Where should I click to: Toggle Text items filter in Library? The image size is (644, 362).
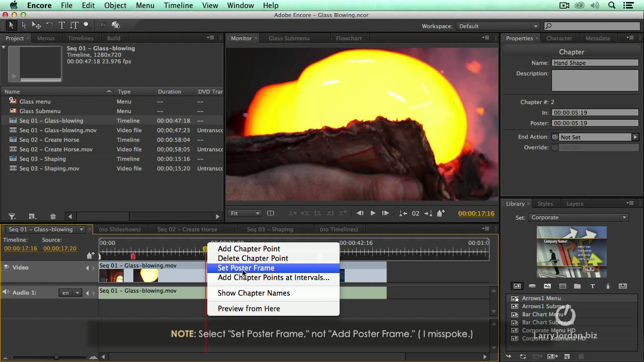(593, 286)
